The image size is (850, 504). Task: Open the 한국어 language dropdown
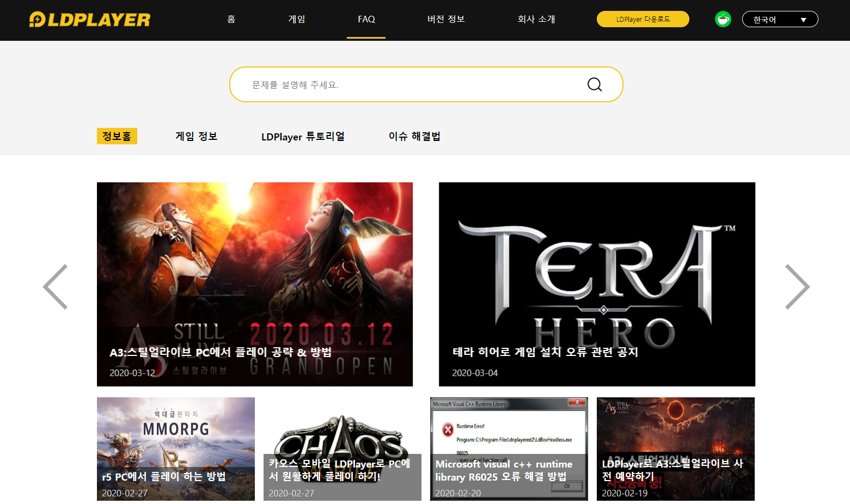pos(780,19)
